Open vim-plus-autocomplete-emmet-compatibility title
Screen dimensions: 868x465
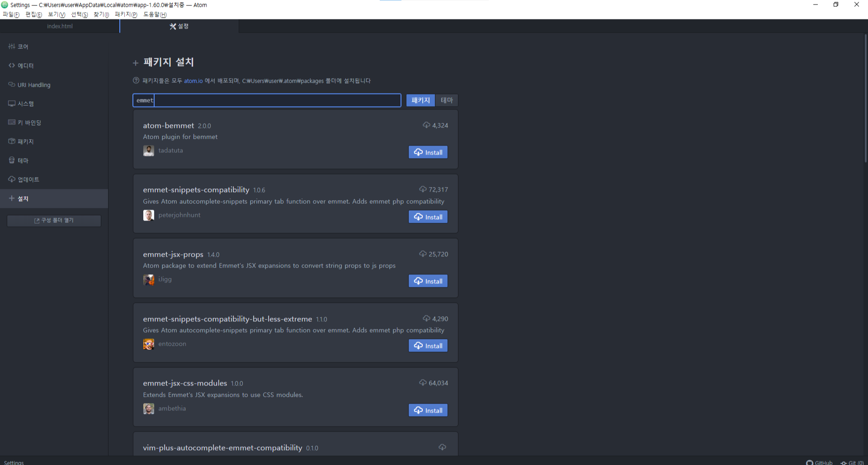point(222,448)
